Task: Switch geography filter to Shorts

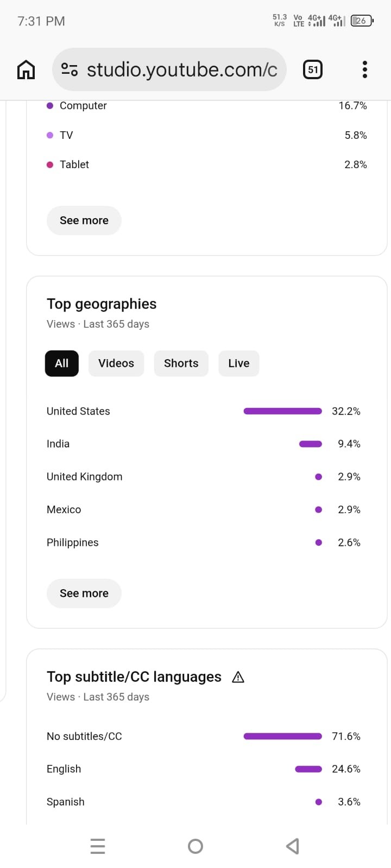Action: 181,363
